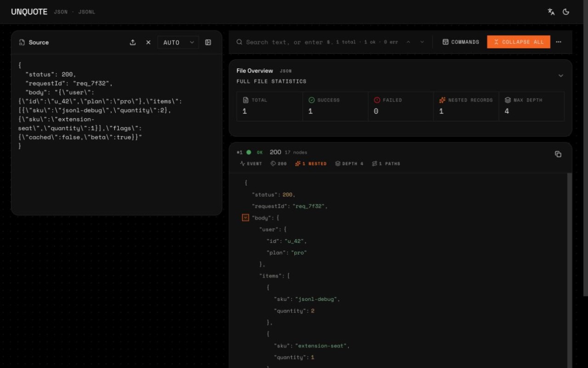Select the 1 NESTED chip
The image size is (588, 368).
click(311, 164)
